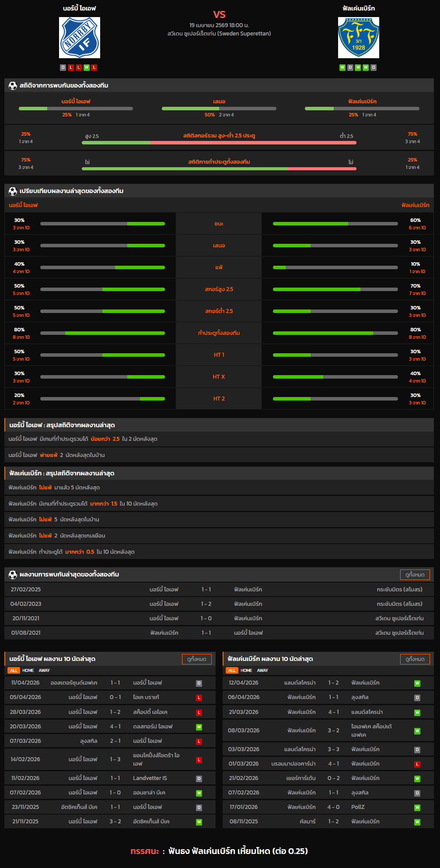Screen dimensions: 440x868
Task: Click the Falkenberg 4-1 match on 21/03/2026
Action: 328,712
